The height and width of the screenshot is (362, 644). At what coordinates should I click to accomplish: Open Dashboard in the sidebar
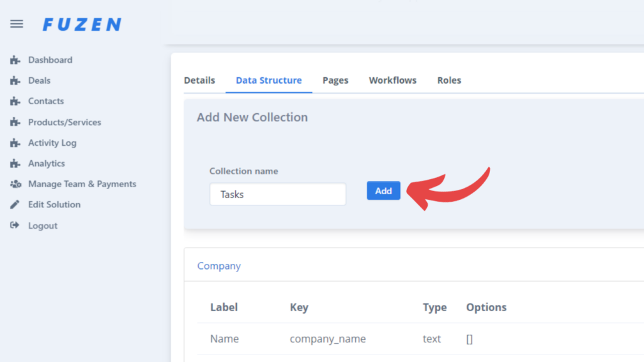[50, 60]
